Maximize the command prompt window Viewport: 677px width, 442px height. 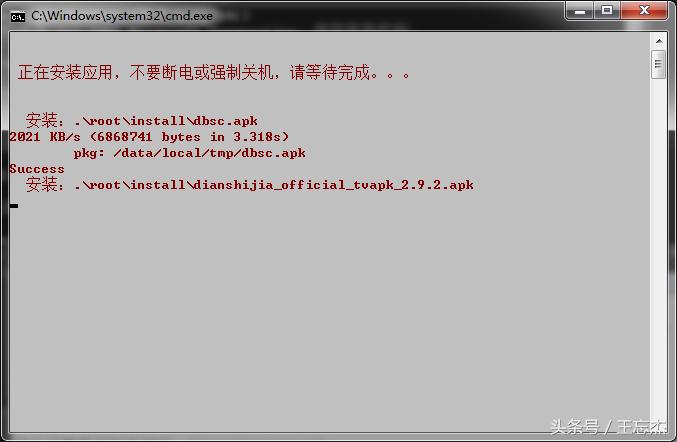point(607,10)
